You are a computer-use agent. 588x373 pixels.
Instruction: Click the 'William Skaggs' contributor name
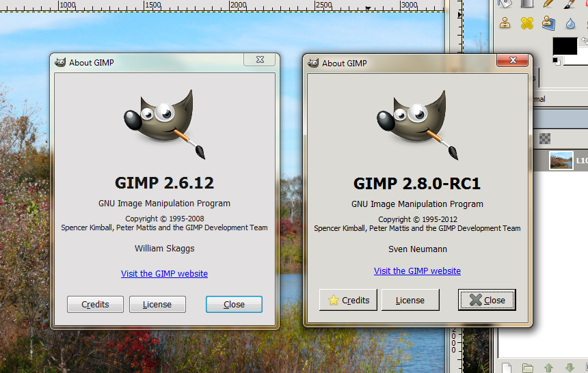[165, 249]
